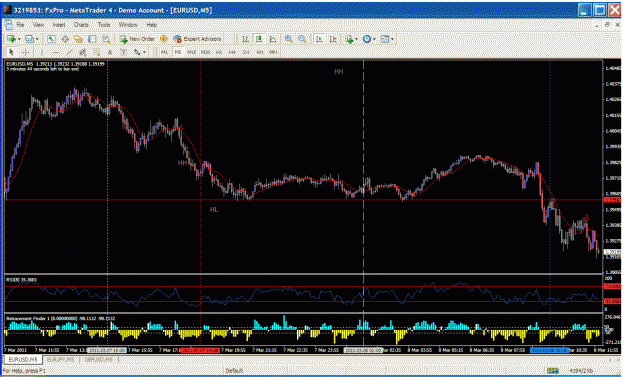This screenshot has height=377, width=625.
Task: Click the RSI indicator label
Action: [x=22, y=280]
